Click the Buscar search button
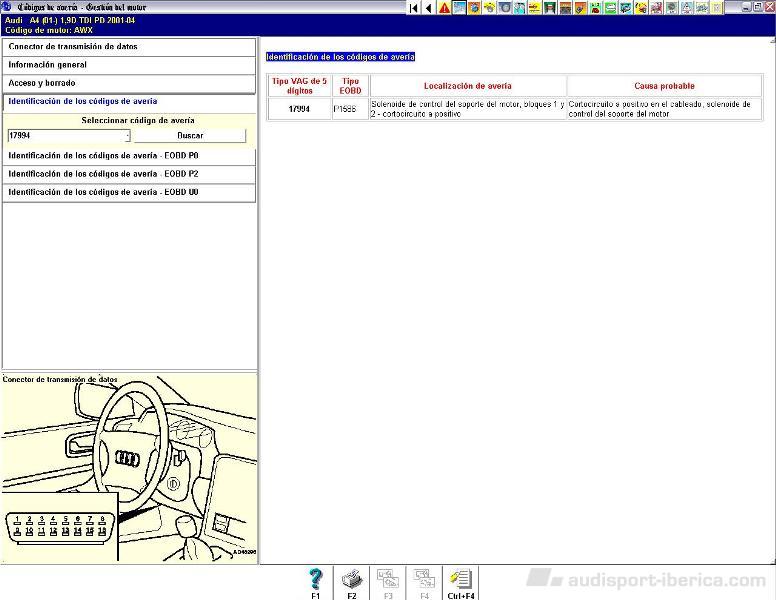The width and height of the screenshot is (776, 600). click(190, 136)
